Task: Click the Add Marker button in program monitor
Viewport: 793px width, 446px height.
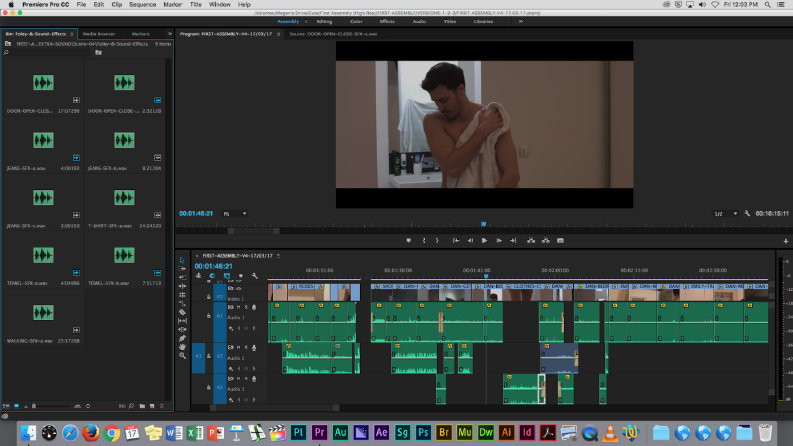Action: (x=409, y=241)
